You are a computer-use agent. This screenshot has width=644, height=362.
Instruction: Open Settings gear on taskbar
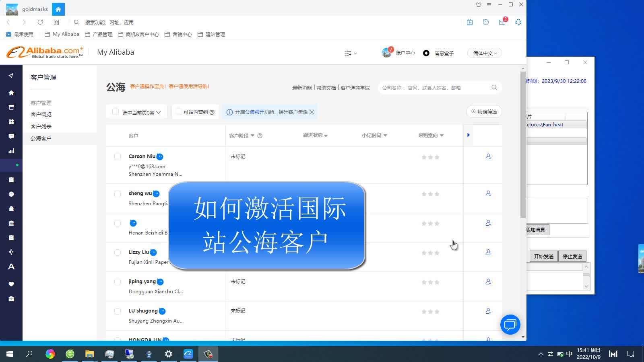(x=169, y=354)
